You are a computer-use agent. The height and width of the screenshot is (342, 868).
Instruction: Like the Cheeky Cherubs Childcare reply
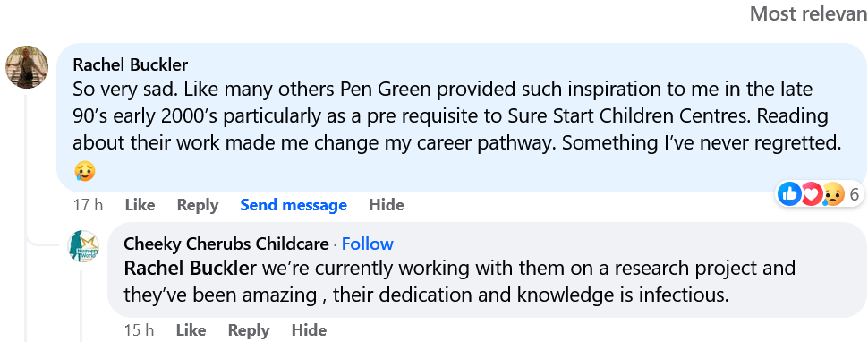click(x=191, y=330)
